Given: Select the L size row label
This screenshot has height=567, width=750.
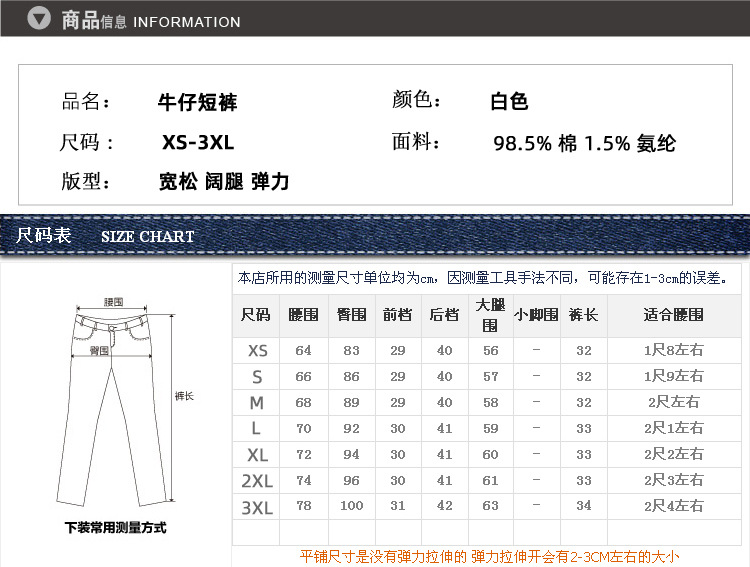Looking at the screenshot, I should [256, 428].
